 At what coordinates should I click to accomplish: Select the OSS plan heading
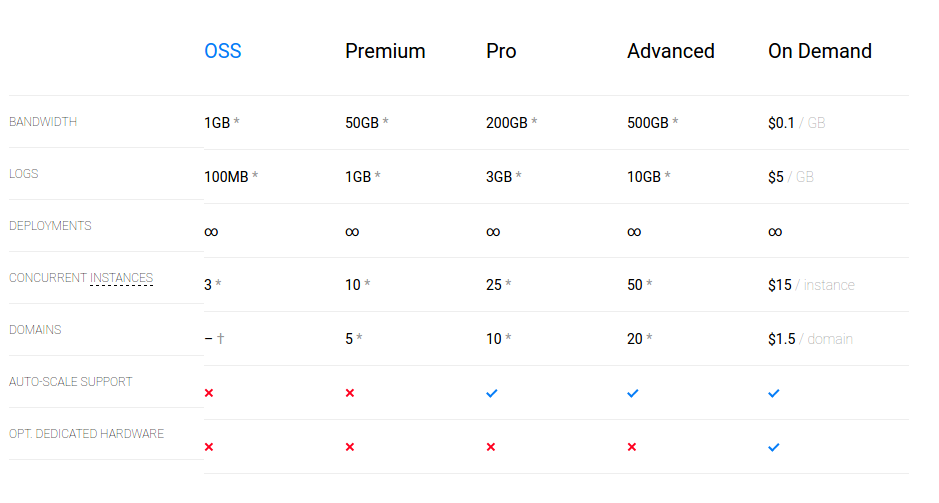[x=223, y=51]
